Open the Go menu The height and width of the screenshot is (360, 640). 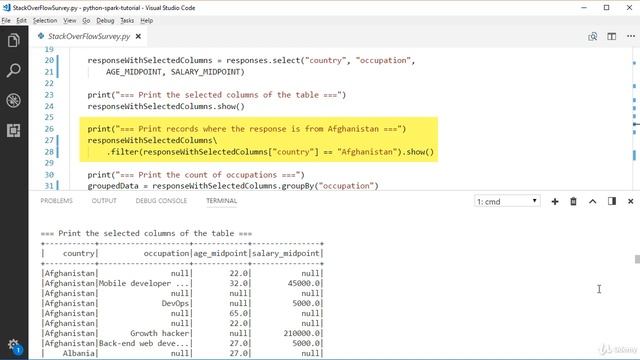coord(86,20)
